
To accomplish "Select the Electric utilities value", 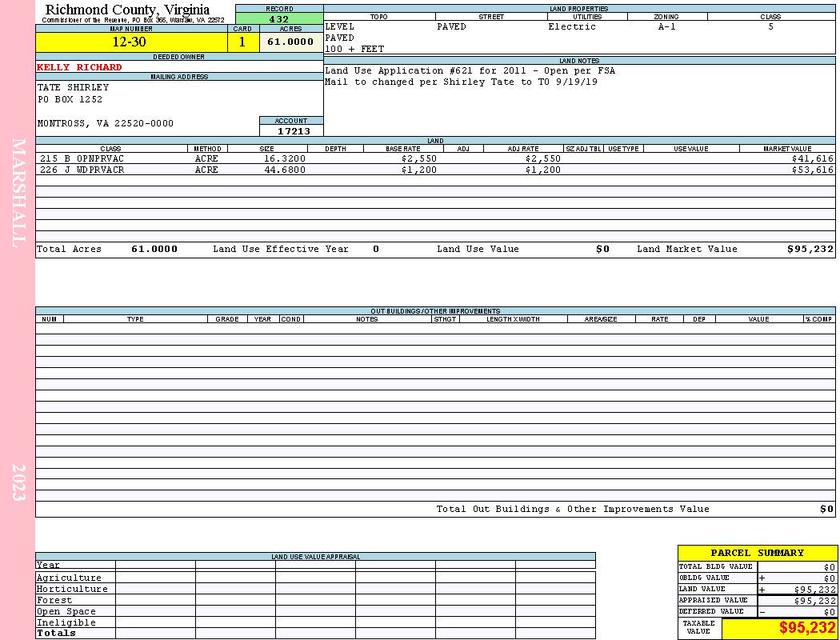I will click(x=572, y=26).
